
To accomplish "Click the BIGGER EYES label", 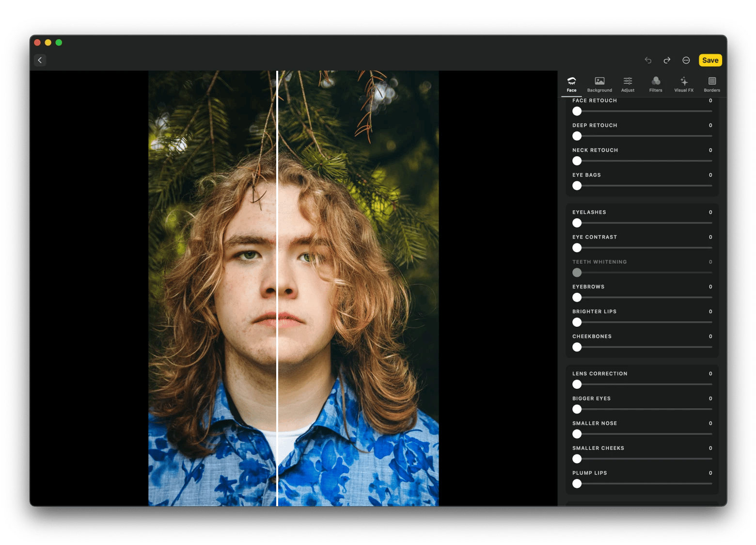I will tap(592, 399).
